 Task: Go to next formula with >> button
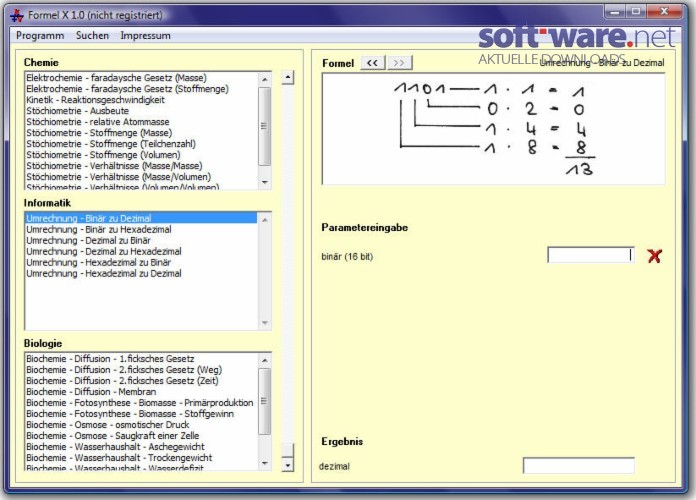pos(399,63)
